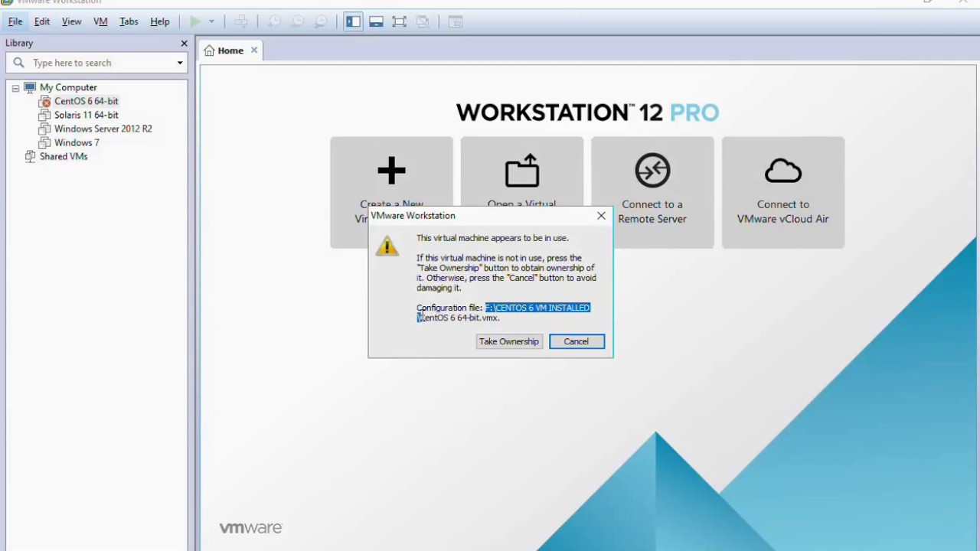Open the Help menu
Image resolution: width=980 pixels, height=551 pixels.
[x=160, y=21]
